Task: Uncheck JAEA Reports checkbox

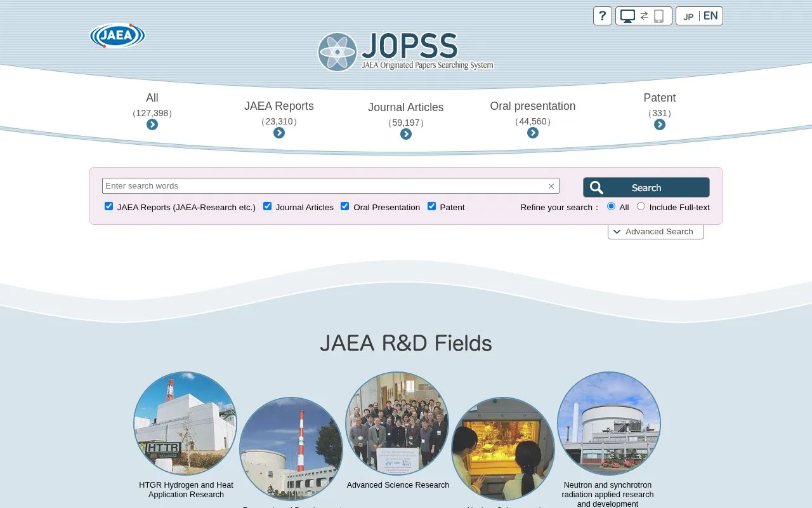Action: 109,206
